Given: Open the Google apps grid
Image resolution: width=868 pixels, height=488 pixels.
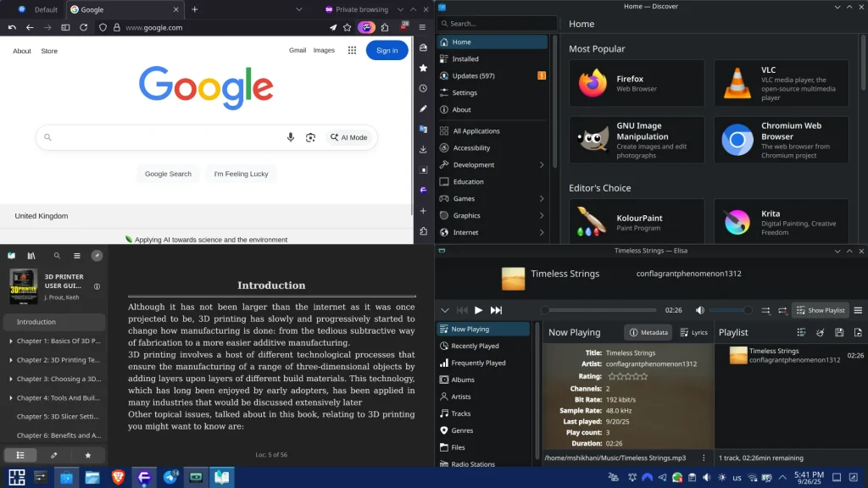Looking at the screenshot, I should tap(352, 50).
